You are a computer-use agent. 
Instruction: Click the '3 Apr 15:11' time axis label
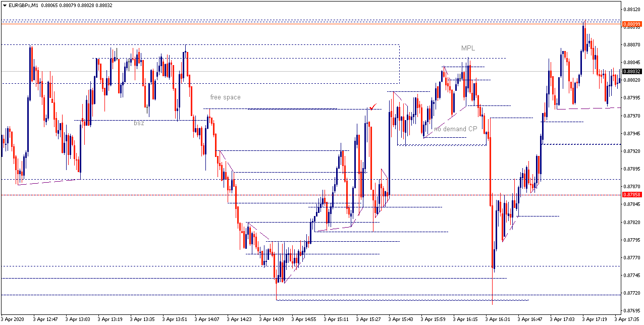coord(337,319)
